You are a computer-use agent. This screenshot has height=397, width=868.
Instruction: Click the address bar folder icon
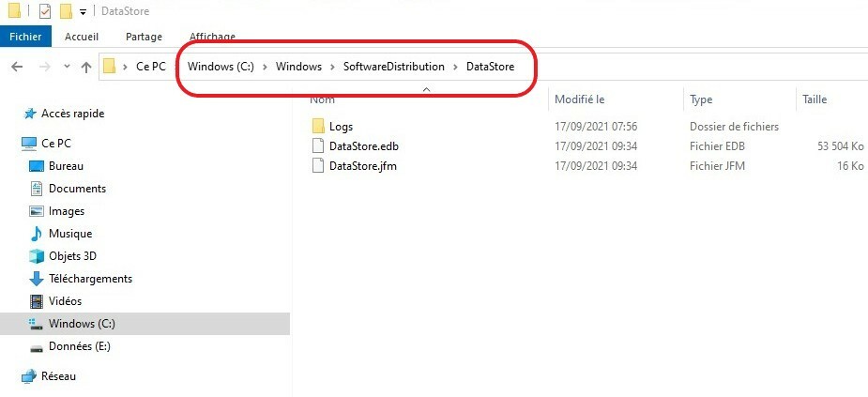tap(110, 67)
